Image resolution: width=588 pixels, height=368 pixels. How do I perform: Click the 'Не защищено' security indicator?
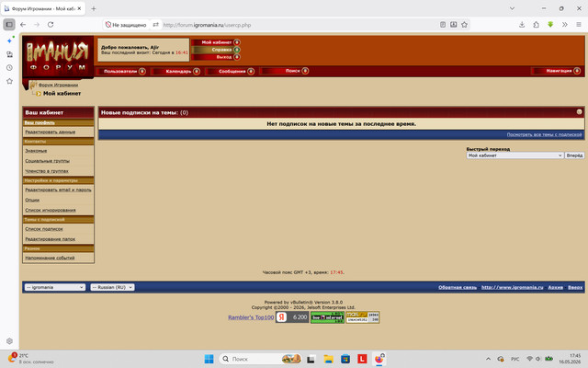pos(126,25)
